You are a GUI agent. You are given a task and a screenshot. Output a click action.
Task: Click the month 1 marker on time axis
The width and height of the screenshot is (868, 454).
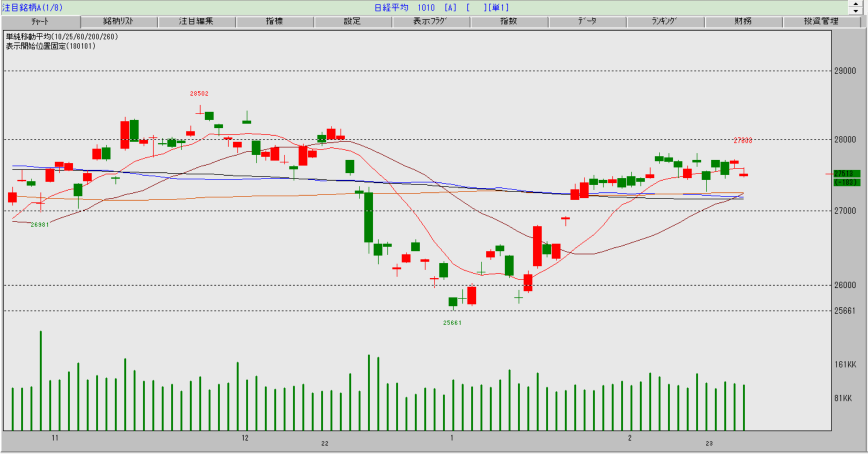452,438
